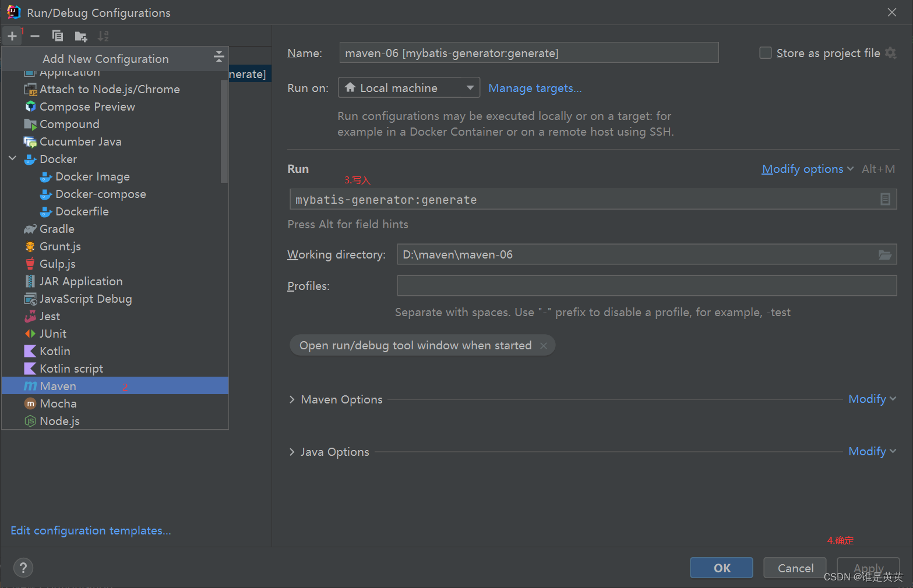This screenshot has height=588, width=913.
Task: Select Maven configuration type
Action: click(115, 386)
